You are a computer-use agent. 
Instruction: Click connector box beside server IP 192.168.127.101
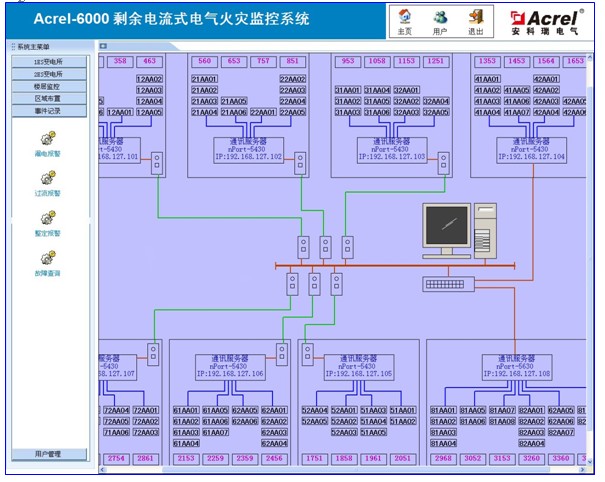(x=157, y=161)
